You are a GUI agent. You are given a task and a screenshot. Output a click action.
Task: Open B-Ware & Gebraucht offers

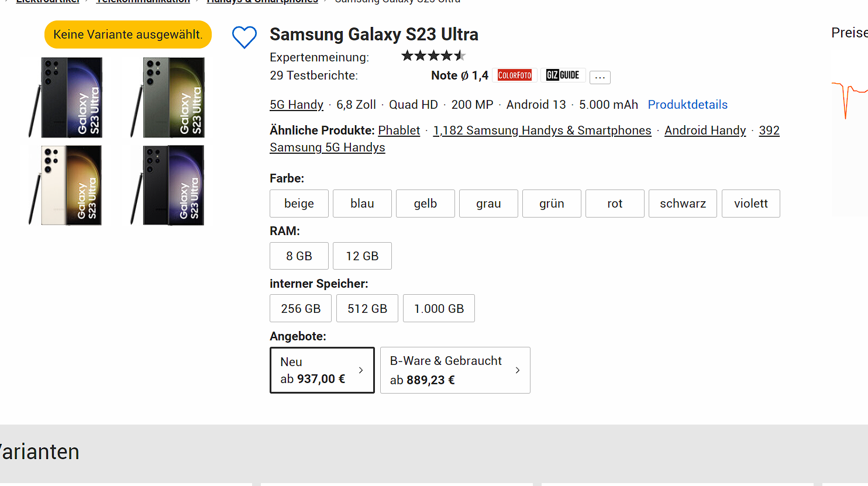454,370
